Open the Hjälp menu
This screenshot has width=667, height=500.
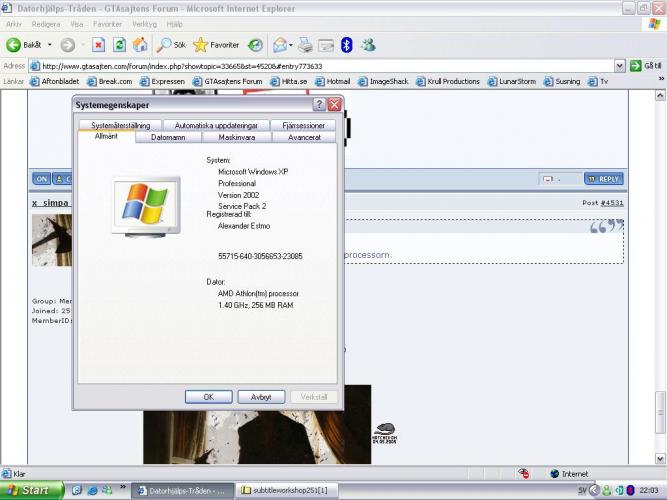point(174,24)
